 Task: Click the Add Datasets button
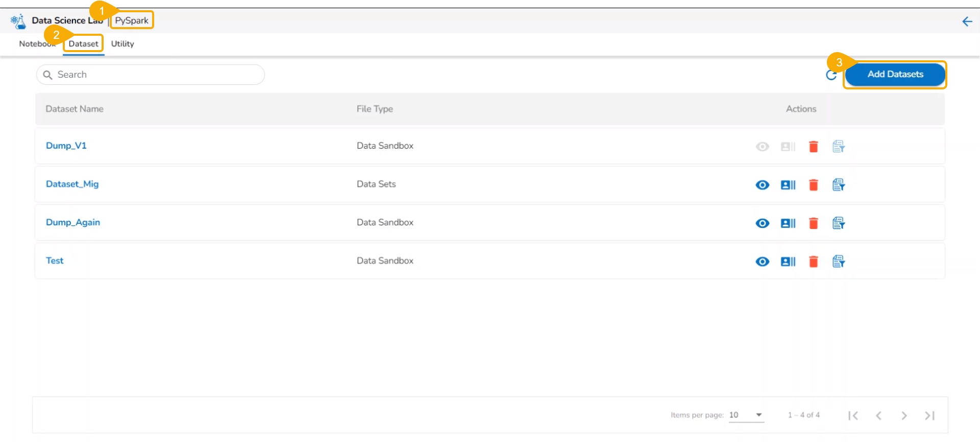895,75
